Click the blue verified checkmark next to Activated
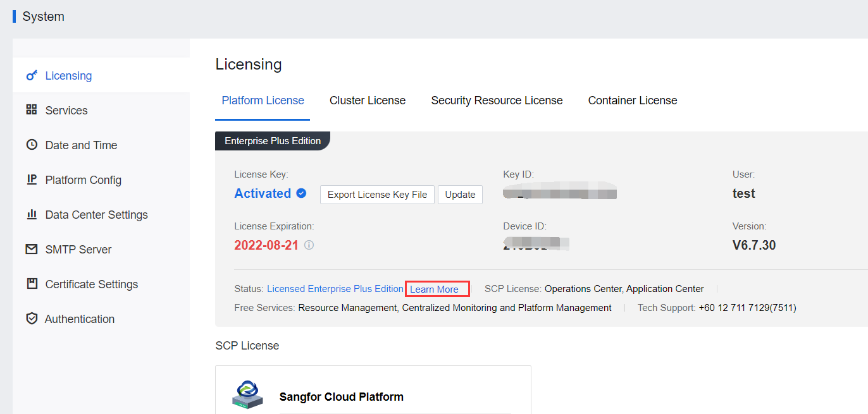This screenshot has width=868, height=414. [302, 193]
